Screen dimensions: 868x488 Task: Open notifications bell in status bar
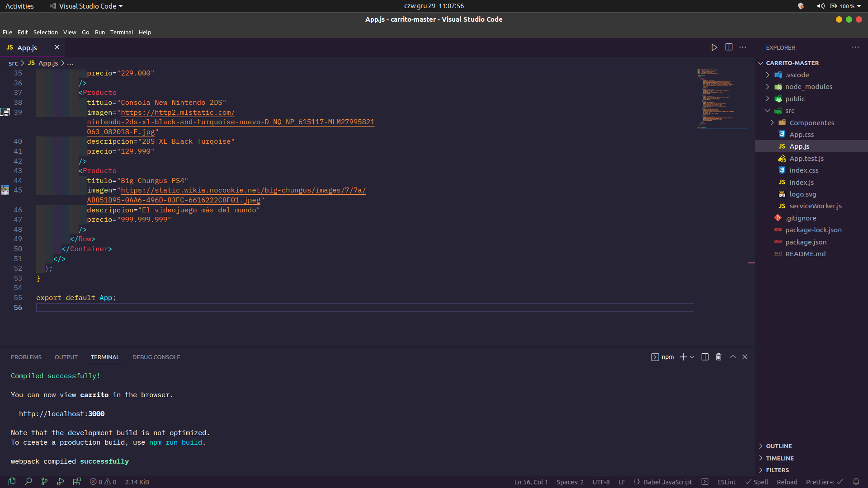[x=856, y=482]
